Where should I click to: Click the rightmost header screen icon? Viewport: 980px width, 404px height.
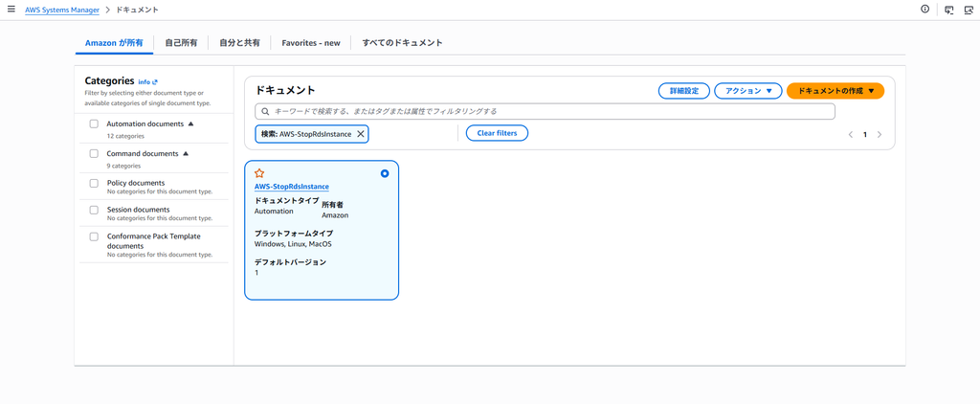[x=969, y=10]
